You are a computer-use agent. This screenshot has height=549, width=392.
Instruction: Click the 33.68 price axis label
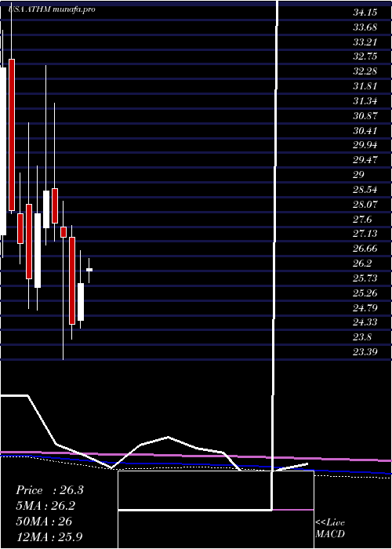coord(365,27)
